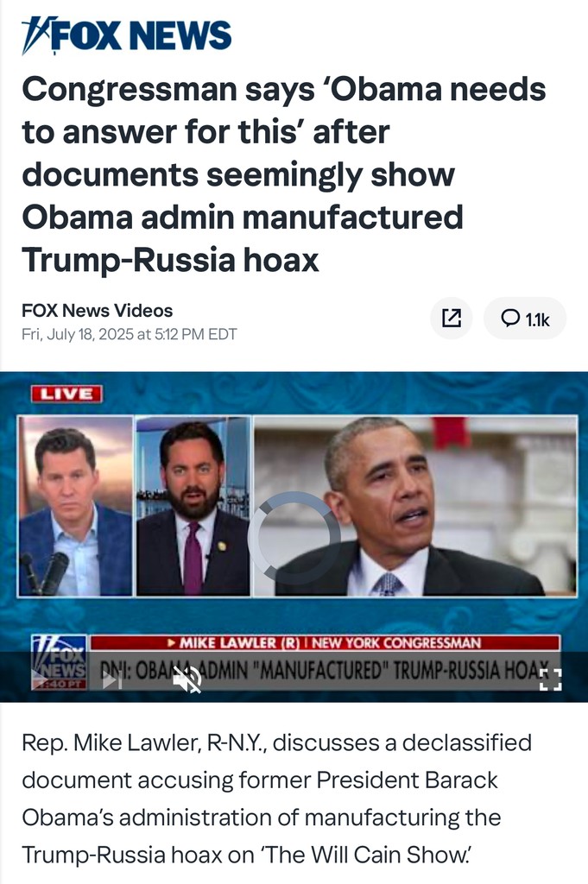
Task: Skip ahead with the next-track icon
Action: (x=112, y=680)
